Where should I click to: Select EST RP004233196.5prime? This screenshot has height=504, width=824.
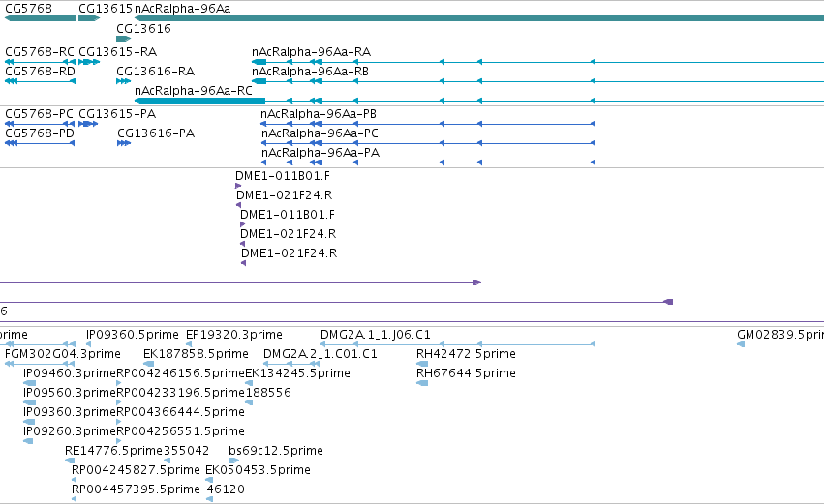click(x=181, y=393)
